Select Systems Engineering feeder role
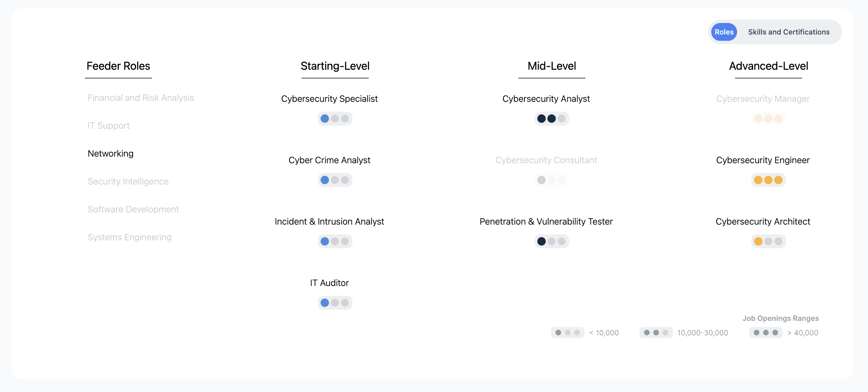 click(x=130, y=237)
